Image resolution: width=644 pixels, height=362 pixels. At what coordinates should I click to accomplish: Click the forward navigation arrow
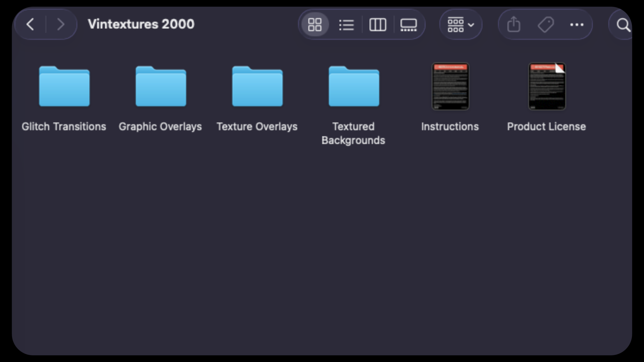coord(61,24)
